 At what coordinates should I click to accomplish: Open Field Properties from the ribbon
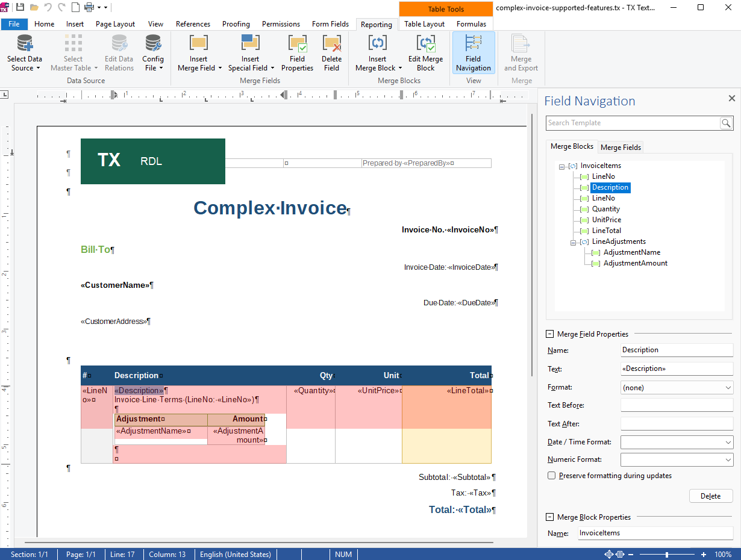point(298,53)
